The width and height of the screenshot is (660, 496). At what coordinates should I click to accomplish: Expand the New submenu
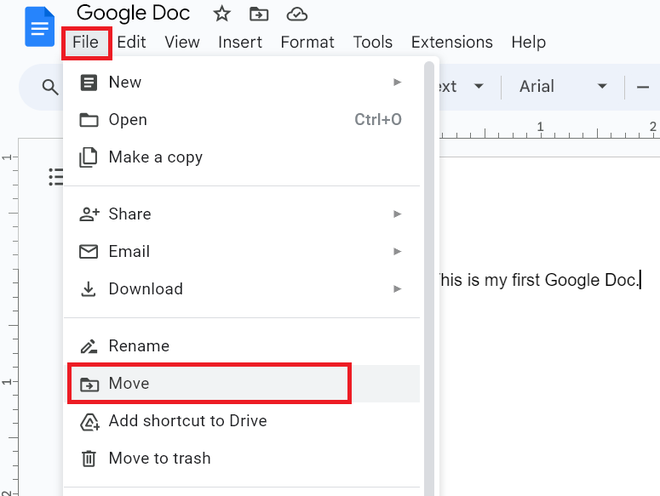(243, 82)
